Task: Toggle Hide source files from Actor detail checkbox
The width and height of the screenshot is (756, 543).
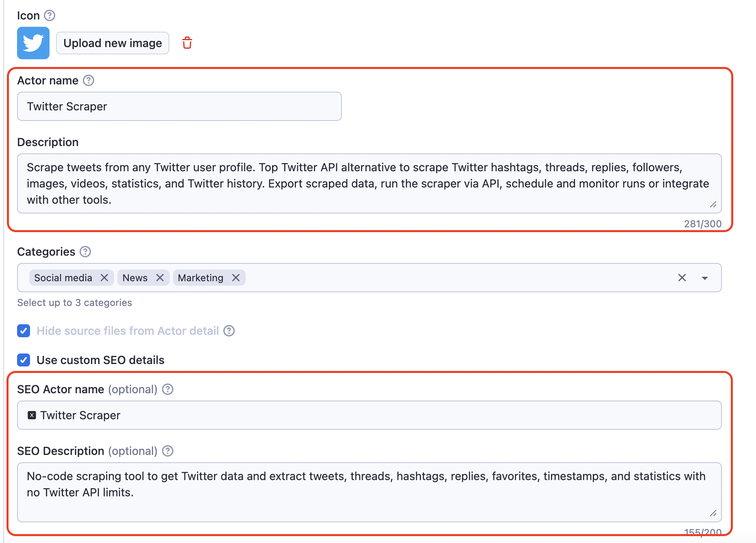Action: [x=24, y=331]
